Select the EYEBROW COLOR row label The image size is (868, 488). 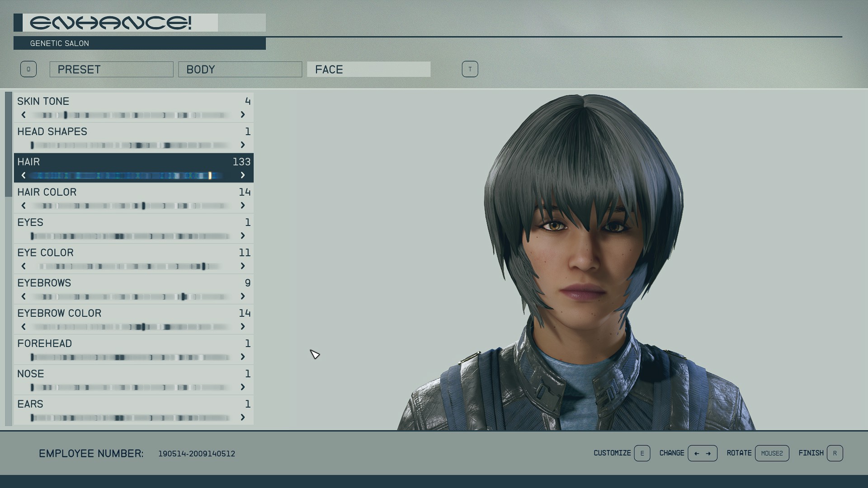coord(59,313)
